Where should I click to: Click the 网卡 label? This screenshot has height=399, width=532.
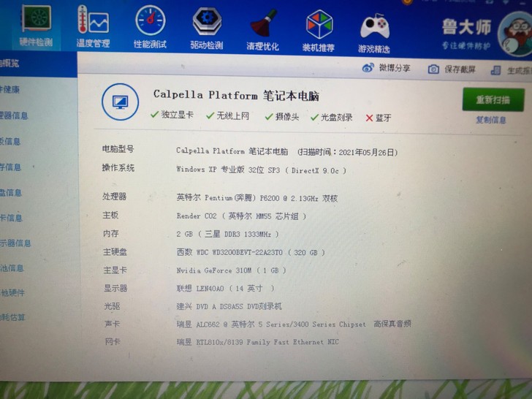pyautogui.click(x=113, y=341)
